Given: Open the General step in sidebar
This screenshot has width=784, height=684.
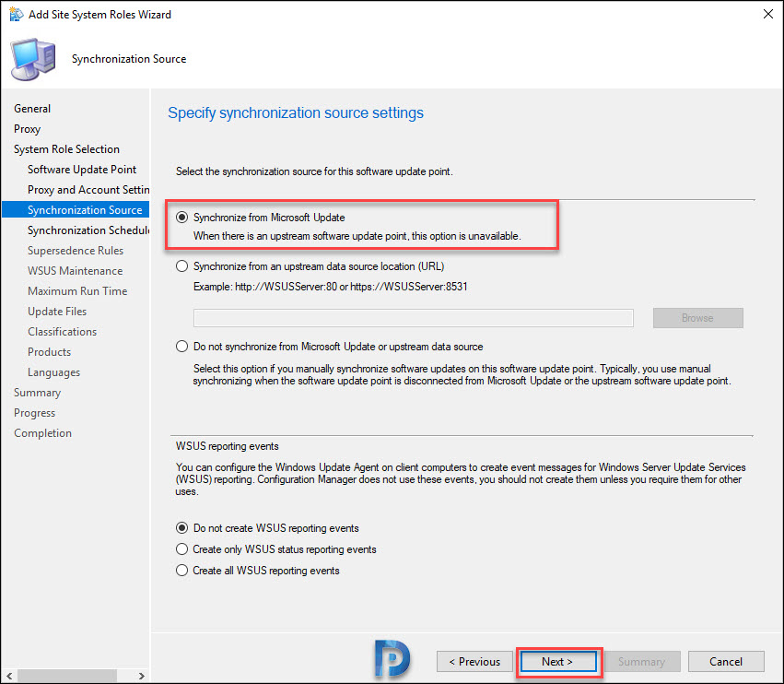Looking at the screenshot, I should (x=32, y=109).
